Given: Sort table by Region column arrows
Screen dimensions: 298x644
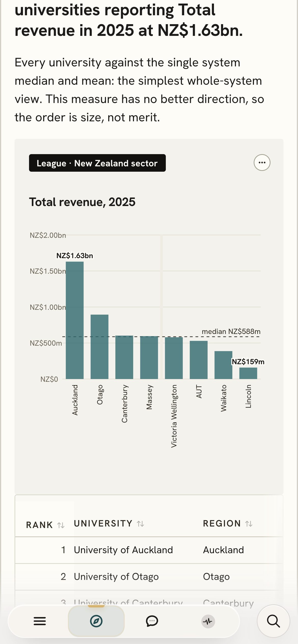Looking at the screenshot, I should (x=249, y=524).
